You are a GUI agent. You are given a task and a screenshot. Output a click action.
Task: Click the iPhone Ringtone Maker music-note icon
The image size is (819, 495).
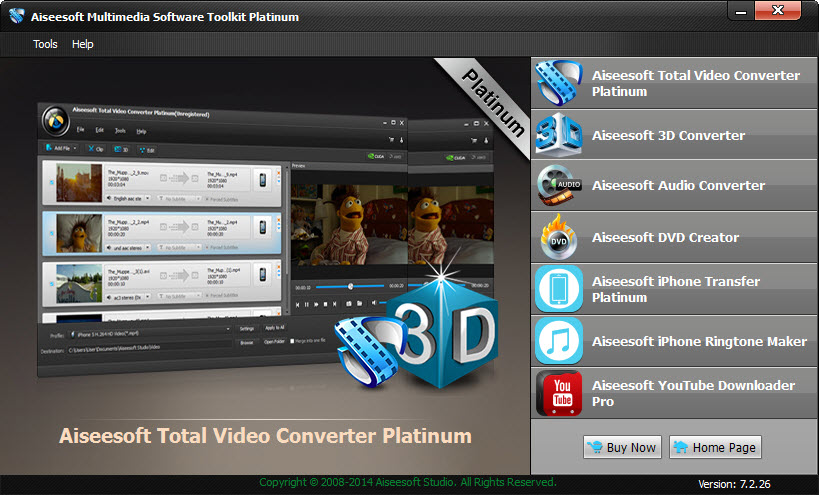point(558,341)
